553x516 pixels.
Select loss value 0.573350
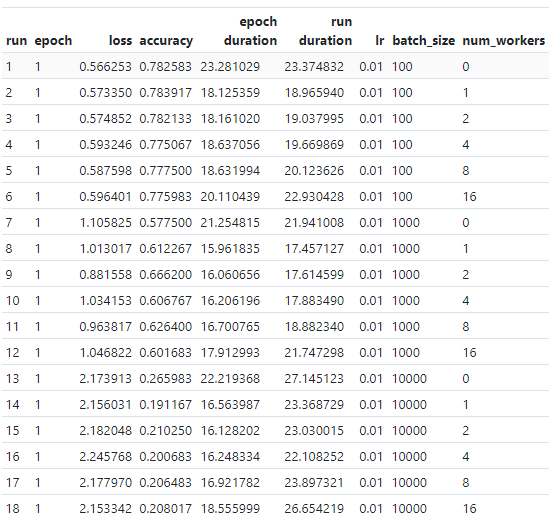pyautogui.click(x=105, y=93)
